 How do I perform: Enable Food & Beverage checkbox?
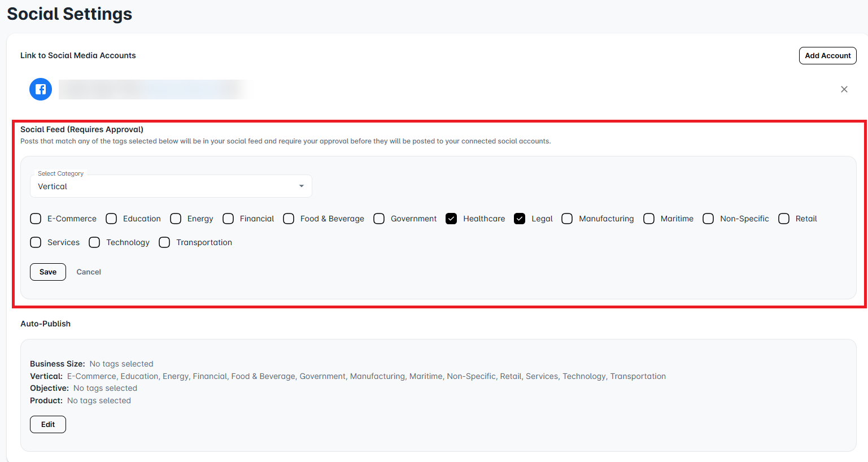289,219
